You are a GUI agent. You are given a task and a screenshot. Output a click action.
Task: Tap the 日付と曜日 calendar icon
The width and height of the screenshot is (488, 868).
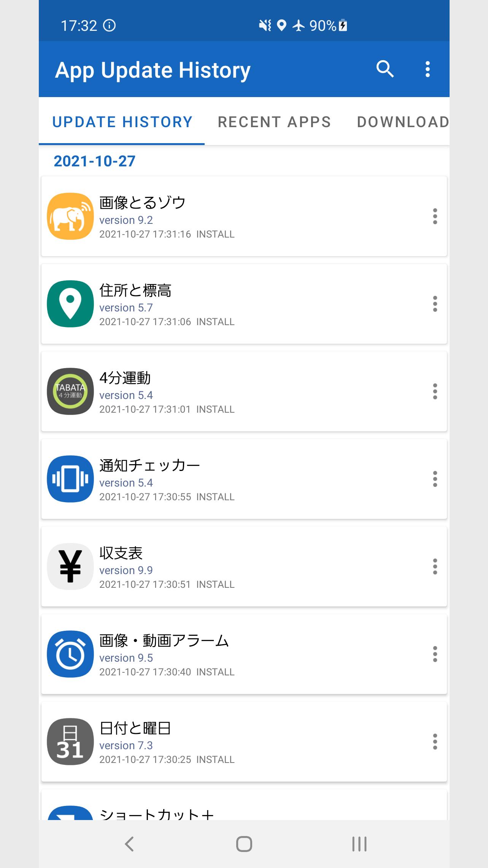[70, 742]
